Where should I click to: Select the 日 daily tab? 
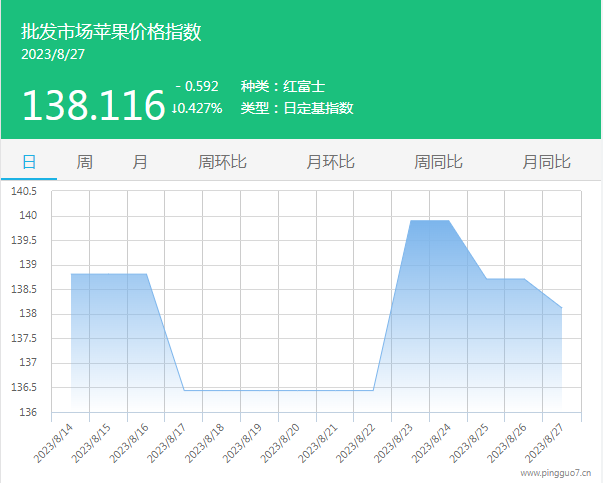coord(29,161)
